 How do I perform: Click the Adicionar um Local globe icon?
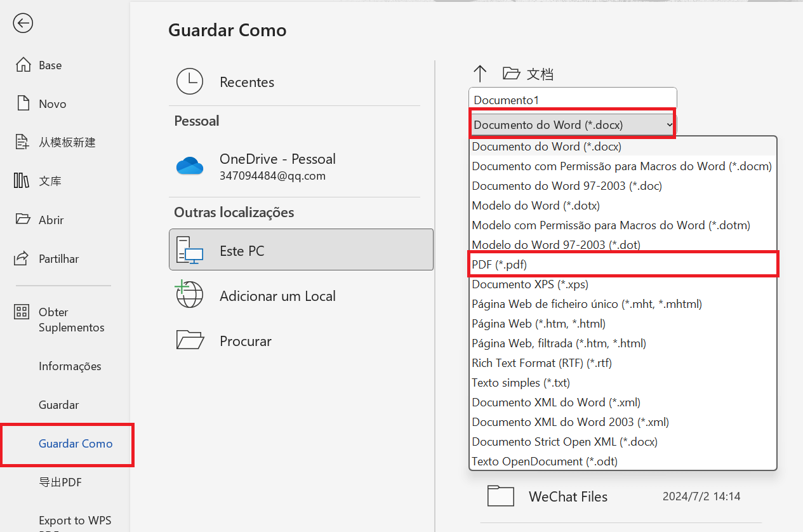tap(189, 295)
